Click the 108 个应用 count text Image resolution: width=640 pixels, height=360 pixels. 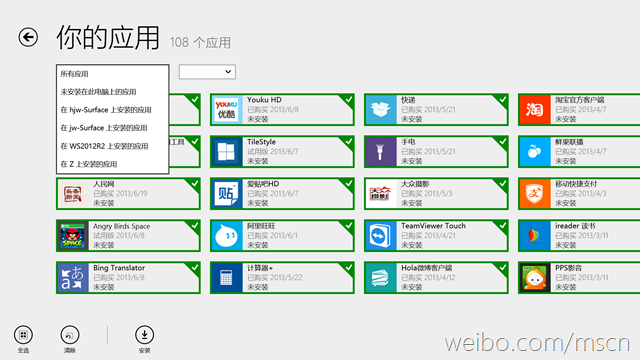200,42
